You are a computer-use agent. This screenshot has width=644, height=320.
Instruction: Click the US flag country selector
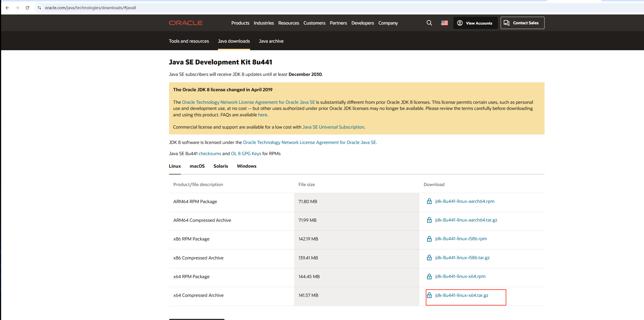click(444, 23)
